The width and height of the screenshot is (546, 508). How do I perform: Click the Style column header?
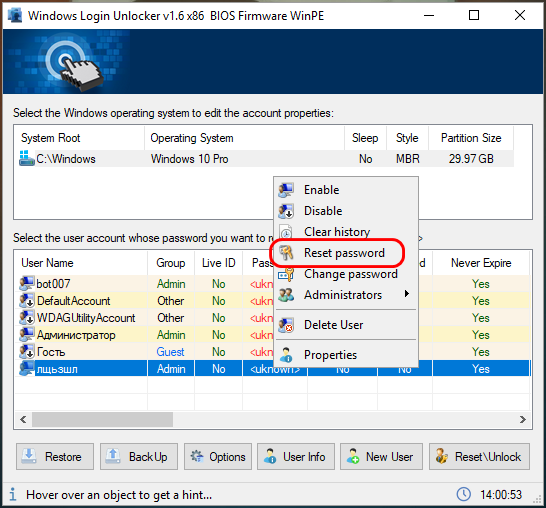[407, 138]
